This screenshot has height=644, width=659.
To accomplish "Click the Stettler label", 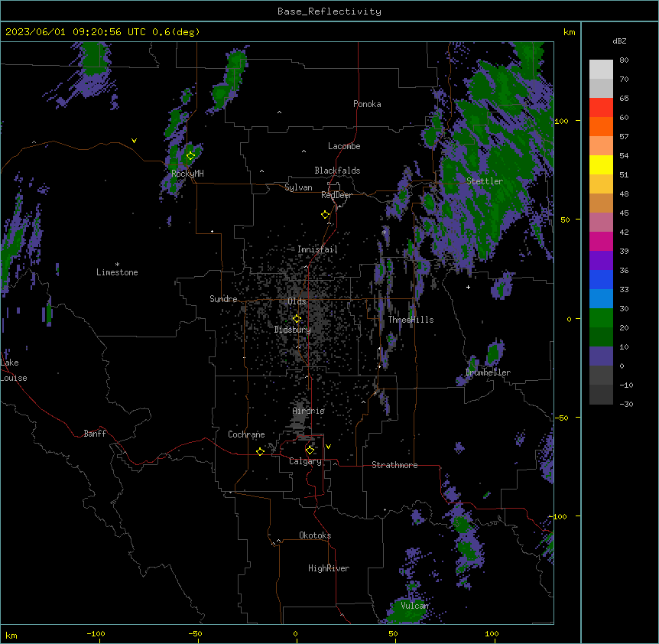I will click(x=485, y=181).
